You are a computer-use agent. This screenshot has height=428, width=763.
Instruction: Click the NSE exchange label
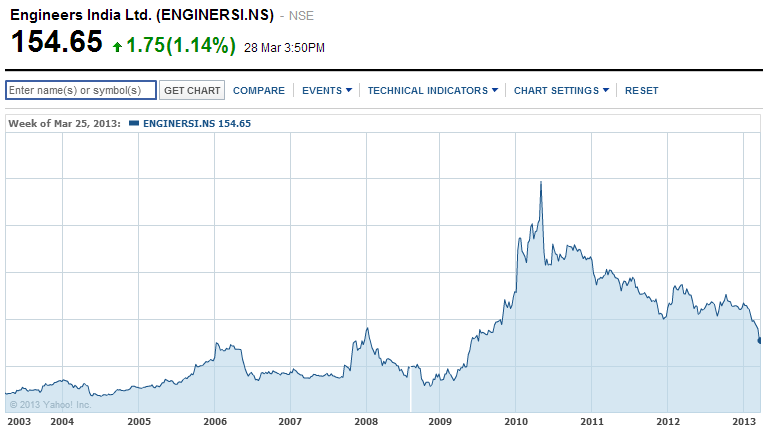[x=301, y=16]
